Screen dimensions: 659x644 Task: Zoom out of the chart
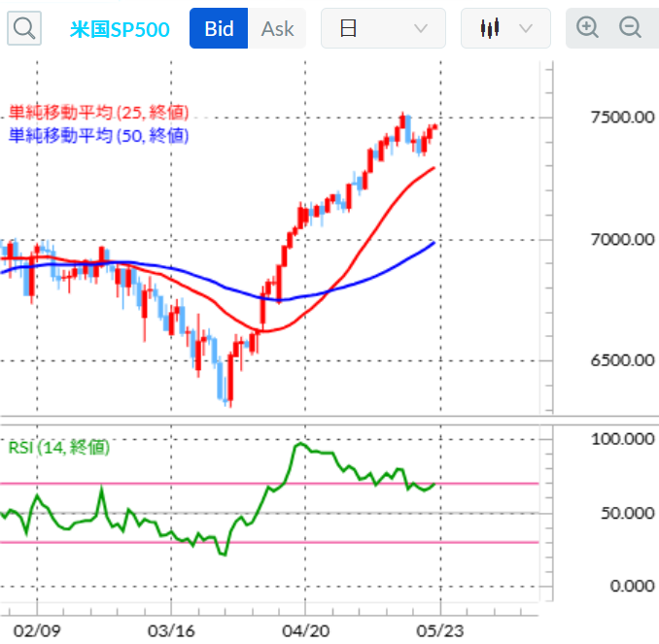(x=630, y=28)
